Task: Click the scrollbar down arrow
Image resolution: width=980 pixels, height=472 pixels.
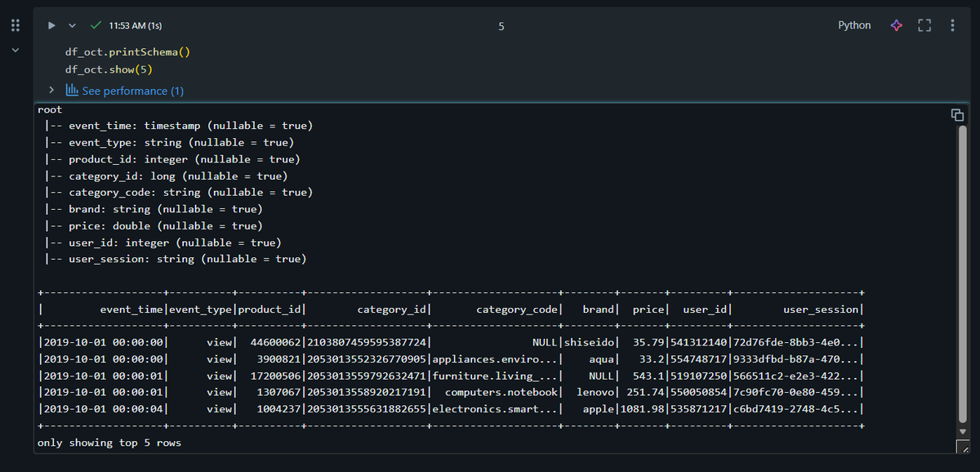Action: click(x=961, y=430)
